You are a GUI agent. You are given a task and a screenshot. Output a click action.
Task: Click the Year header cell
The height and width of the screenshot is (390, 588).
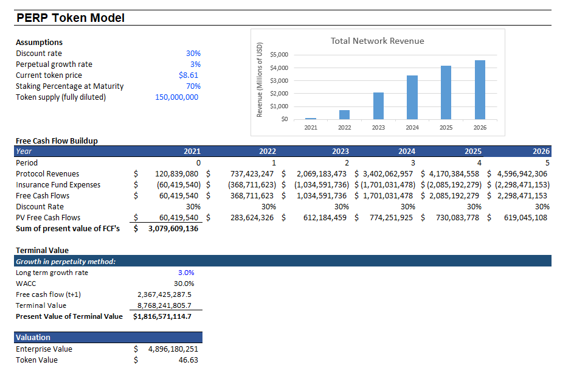point(24,151)
